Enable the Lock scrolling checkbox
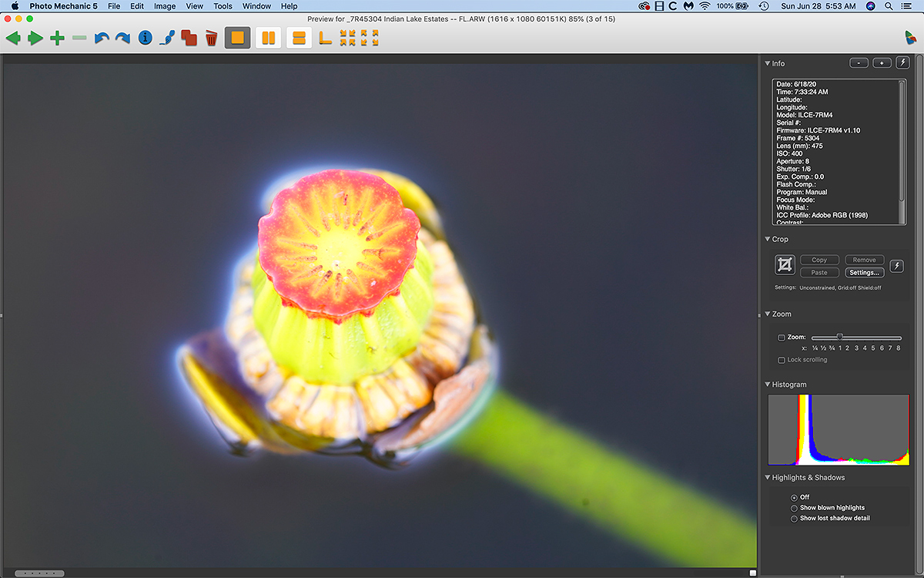924x578 pixels. click(x=782, y=360)
